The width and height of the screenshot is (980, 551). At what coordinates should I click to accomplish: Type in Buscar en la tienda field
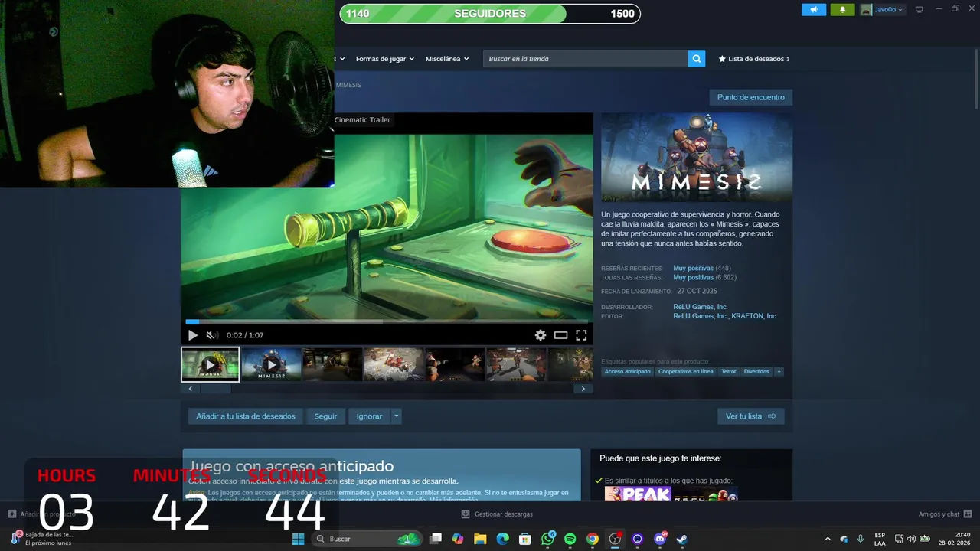585,59
